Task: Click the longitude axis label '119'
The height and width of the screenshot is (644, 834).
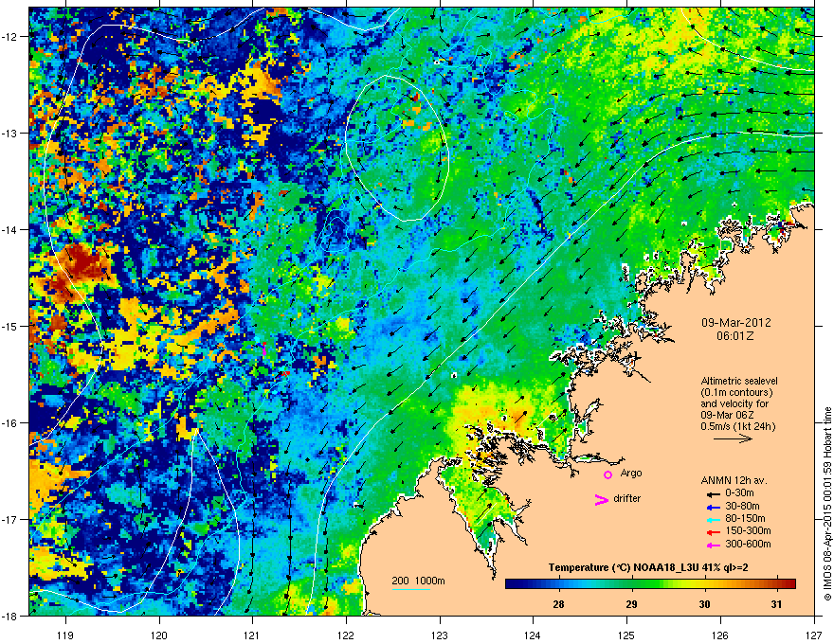Action: [x=65, y=635]
